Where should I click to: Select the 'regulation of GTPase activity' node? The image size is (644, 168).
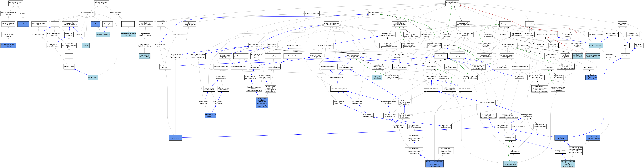pyautogui.click(x=144, y=56)
